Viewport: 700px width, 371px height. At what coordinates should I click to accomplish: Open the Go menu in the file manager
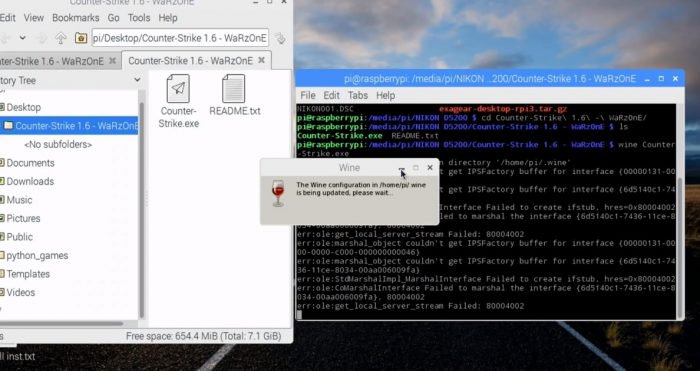(113, 18)
